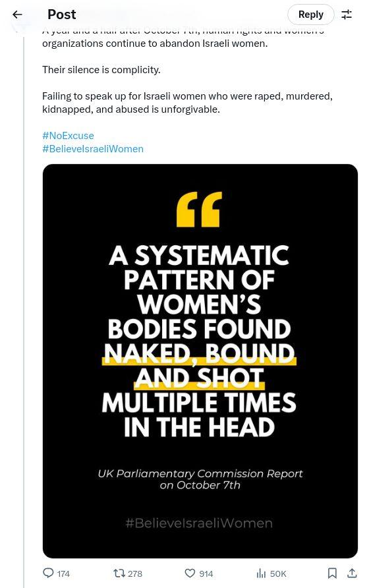The image size is (369, 588).
Task: Click the 'Their silence is complicity.' text
Action: [x=101, y=70]
